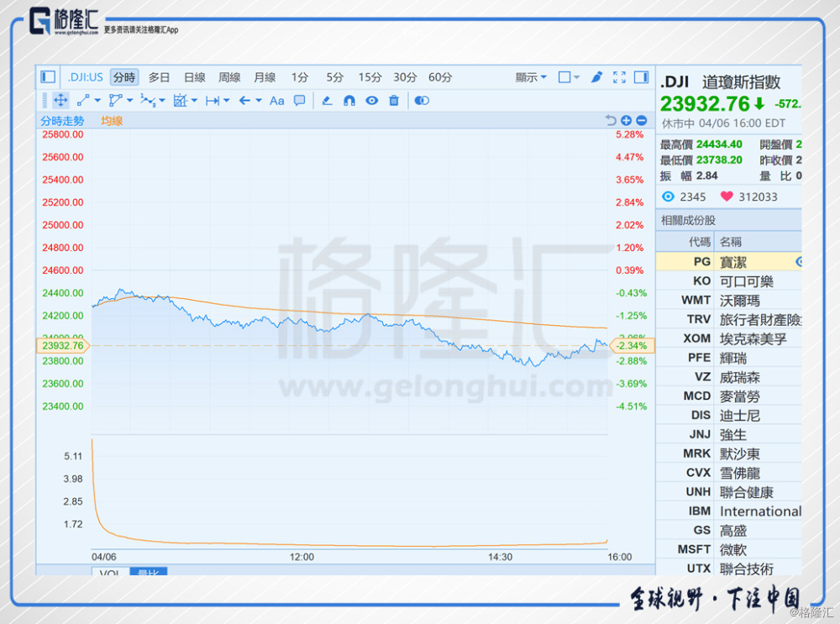This screenshot has height=624, width=840.
Task: Add a comment bubble annotation
Action: point(300,100)
